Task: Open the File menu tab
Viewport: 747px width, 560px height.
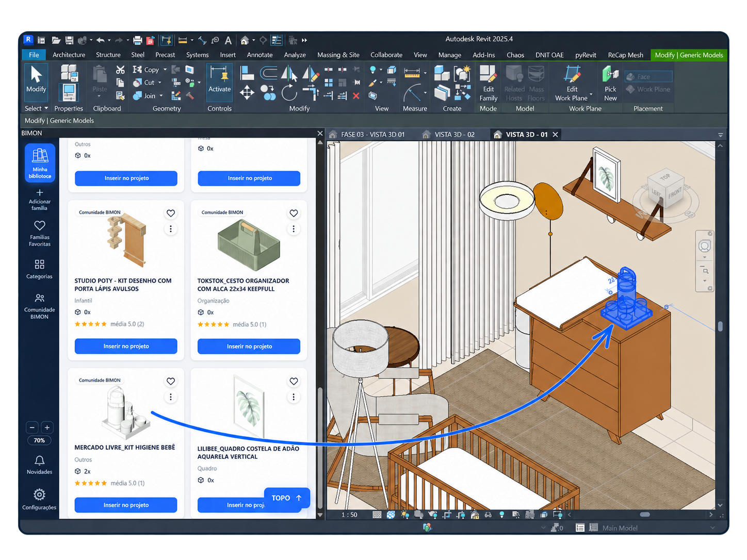Action: (x=34, y=55)
